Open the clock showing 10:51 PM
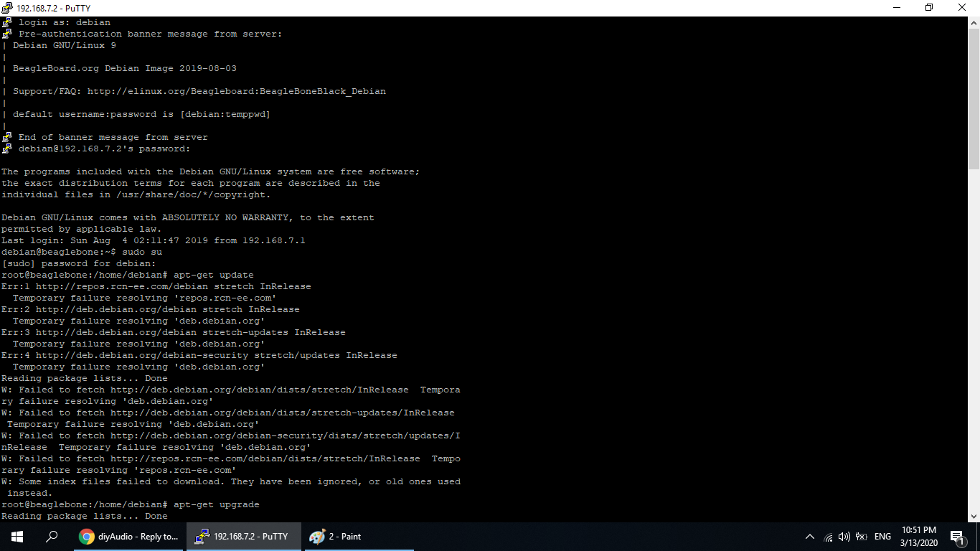The image size is (980, 551). pos(918,537)
